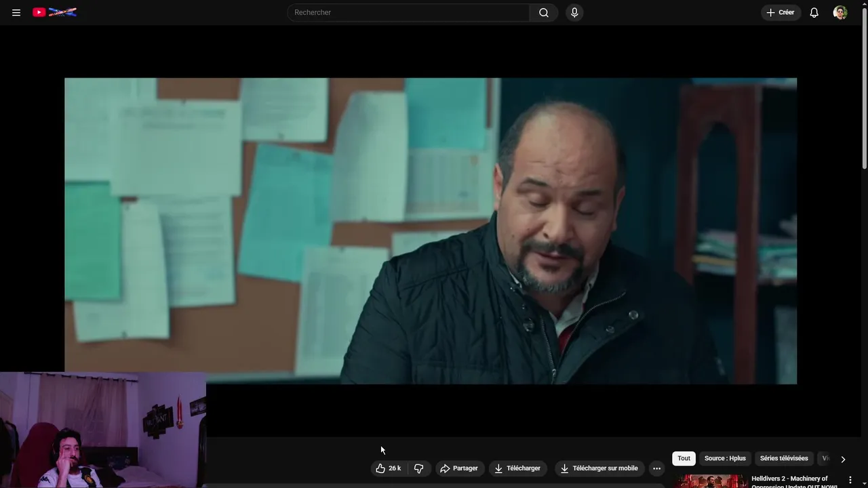The image size is (868, 488).
Task: Click the Télécharger button
Action: (x=517, y=468)
